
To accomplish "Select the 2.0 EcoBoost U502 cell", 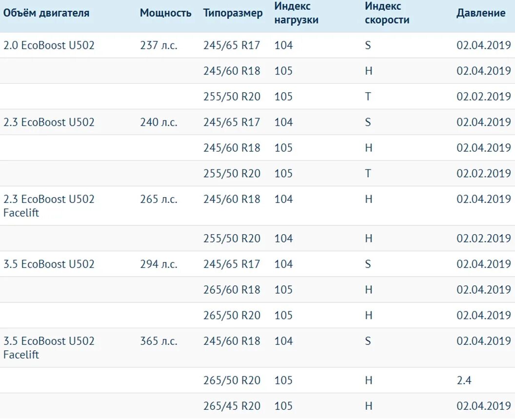I will pos(49,45).
